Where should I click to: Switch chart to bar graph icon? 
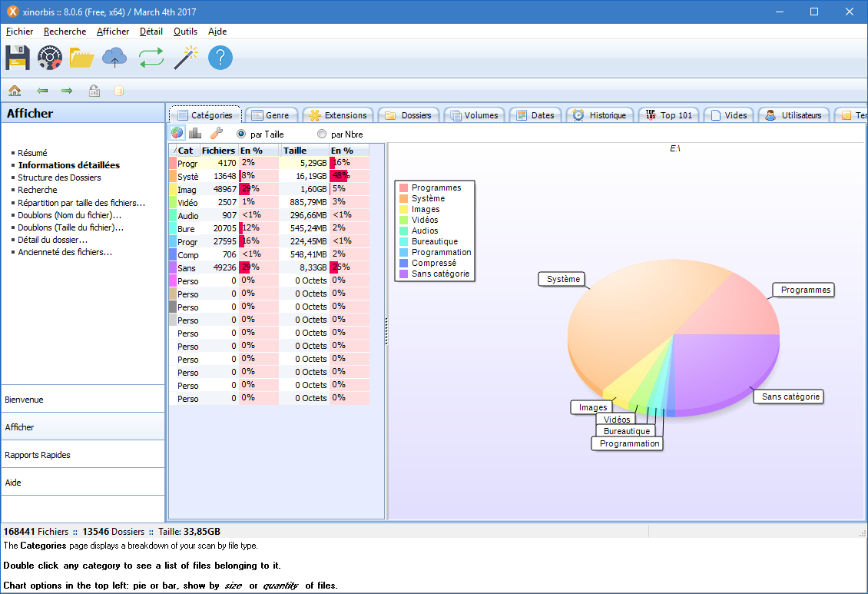tap(195, 133)
